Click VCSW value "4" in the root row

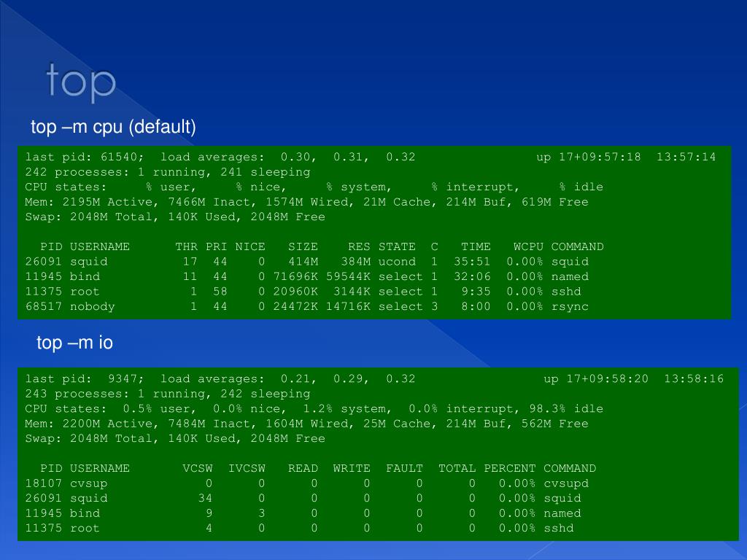tap(209, 528)
